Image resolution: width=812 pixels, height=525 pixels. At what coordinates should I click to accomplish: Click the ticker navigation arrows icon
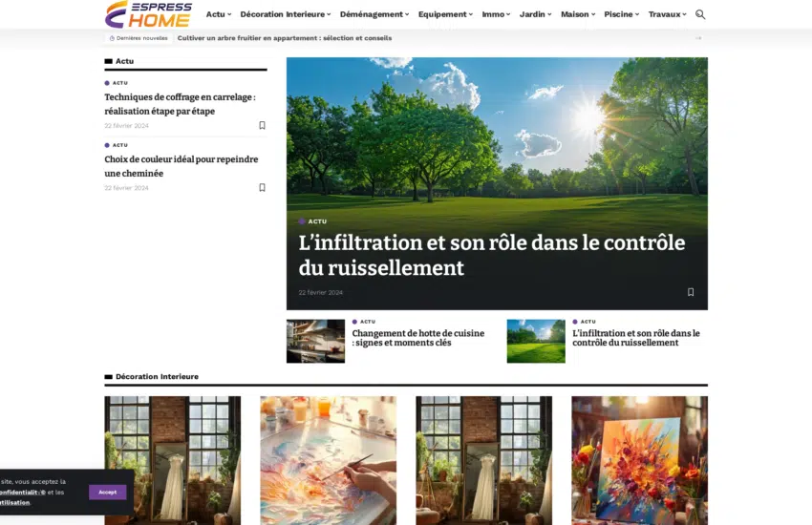coord(698,38)
